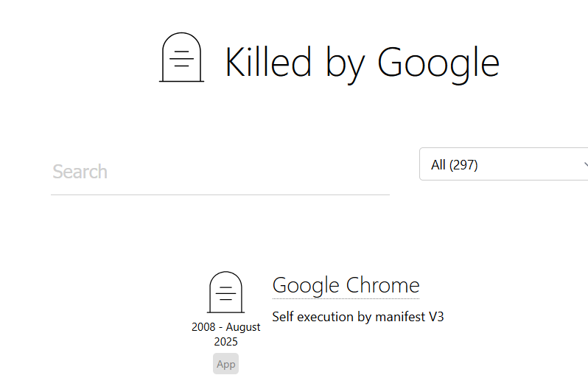Click the Google Chrome tombstone icon
The height and width of the screenshot is (389, 588).
(x=226, y=292)
